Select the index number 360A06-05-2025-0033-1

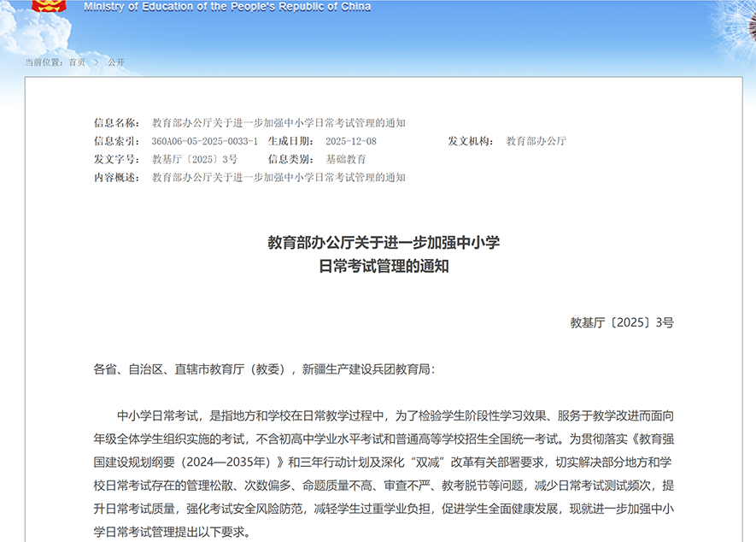click(x=204, y=141)
